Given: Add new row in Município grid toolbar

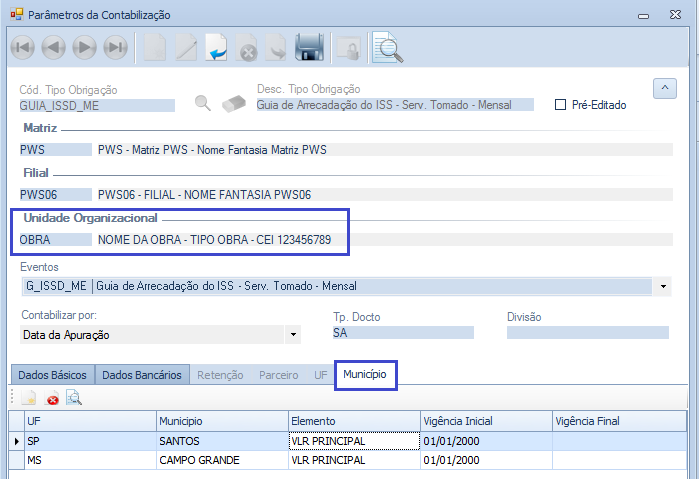Looking at the screenshot, I should 29,398.
